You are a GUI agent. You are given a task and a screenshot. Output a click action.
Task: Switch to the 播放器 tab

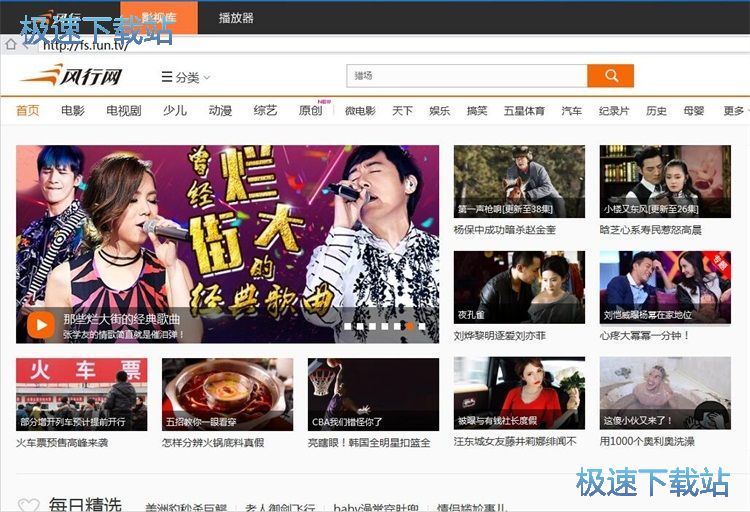pos(236,18)
